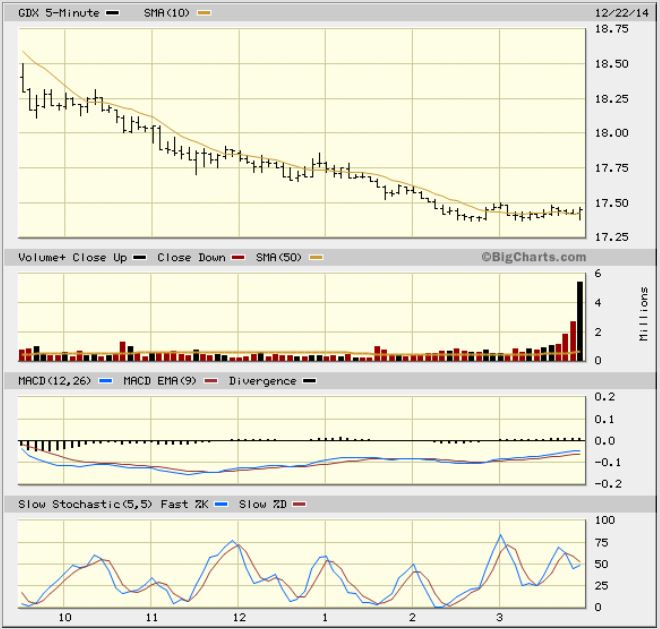Click the black Close Up legend marker

[140, 258]
